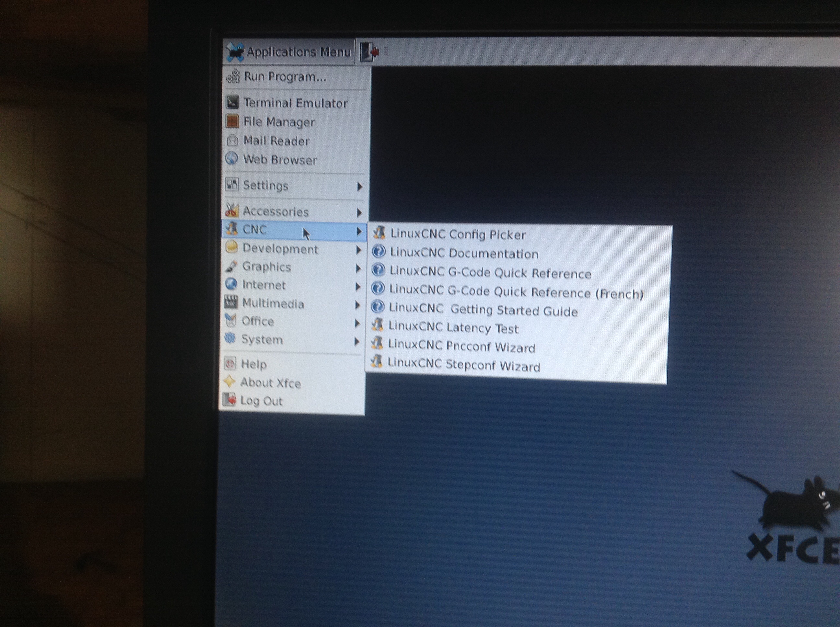840x627 pixels.
Task: Launch Terminal Emulator from menu
Action: click(x=296, y=102)
